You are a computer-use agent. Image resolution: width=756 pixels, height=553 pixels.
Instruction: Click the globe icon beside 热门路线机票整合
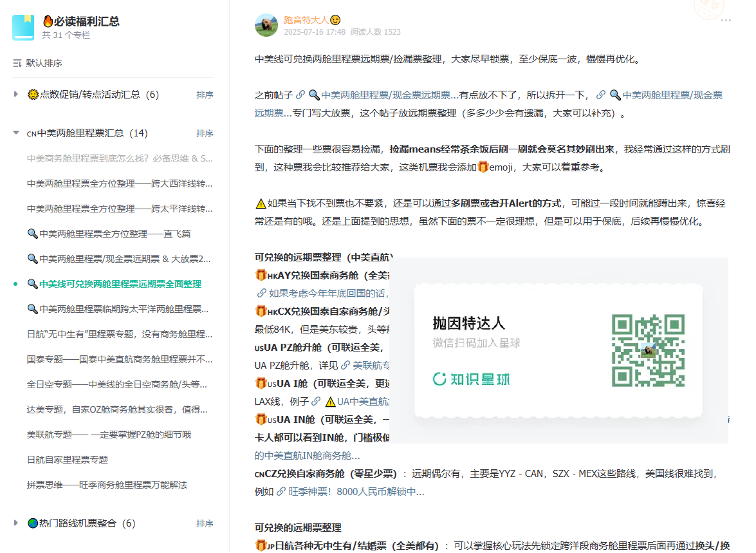click(32, 523)
